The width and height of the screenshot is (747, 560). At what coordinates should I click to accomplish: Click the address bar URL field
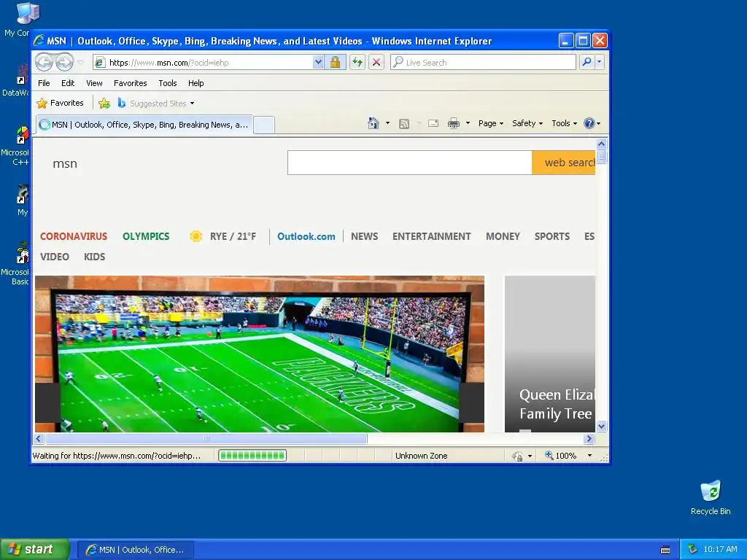tap(203, 63)
